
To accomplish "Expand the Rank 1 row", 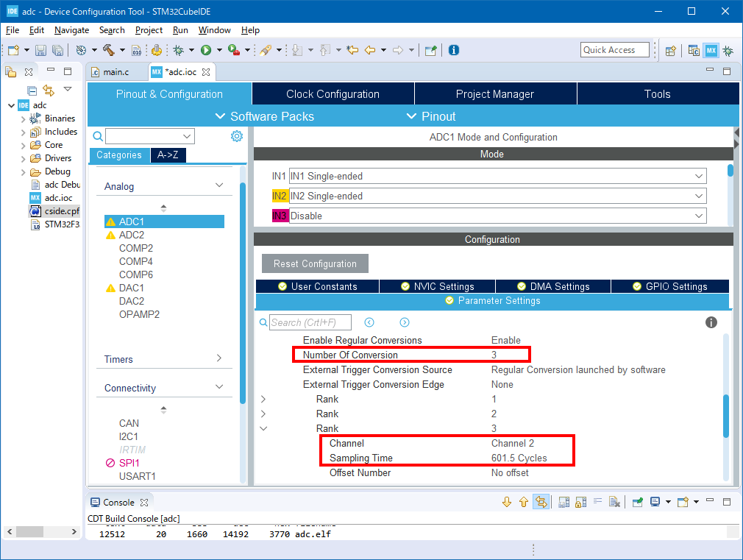I will point(263,400).
